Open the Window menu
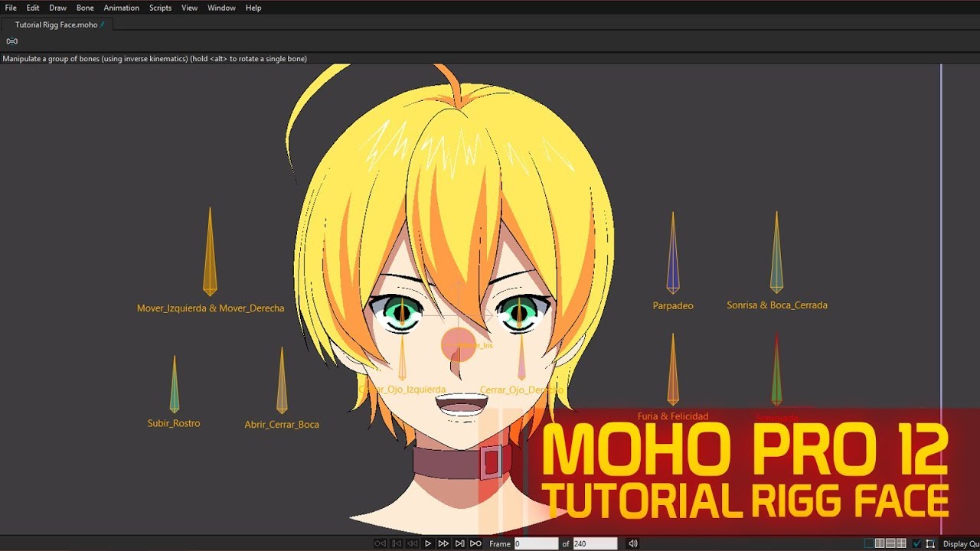Screen dimensions: 980x551 222,8
